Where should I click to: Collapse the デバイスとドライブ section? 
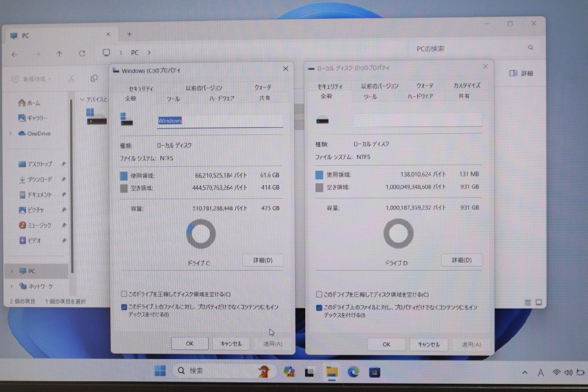[x=81, y=100]
